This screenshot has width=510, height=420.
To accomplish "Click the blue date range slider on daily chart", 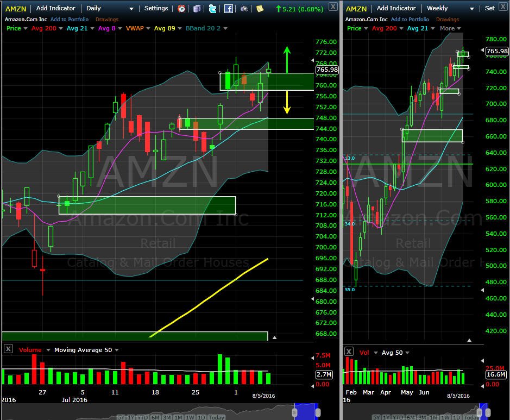I will click(306, 411).
